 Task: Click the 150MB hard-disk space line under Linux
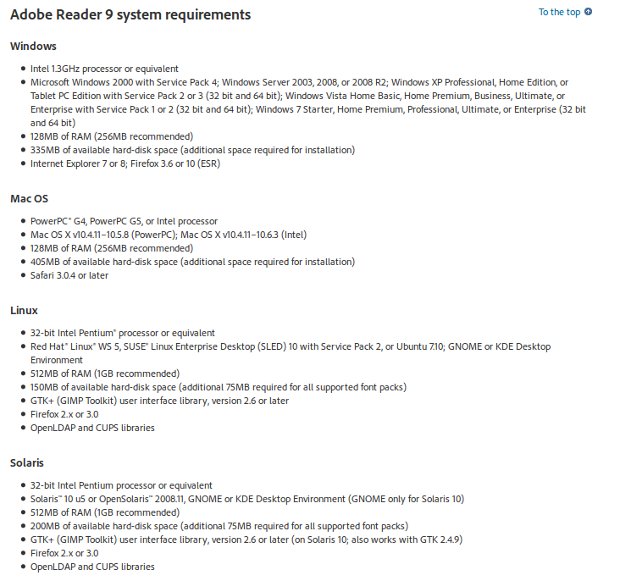pos(219,387)
